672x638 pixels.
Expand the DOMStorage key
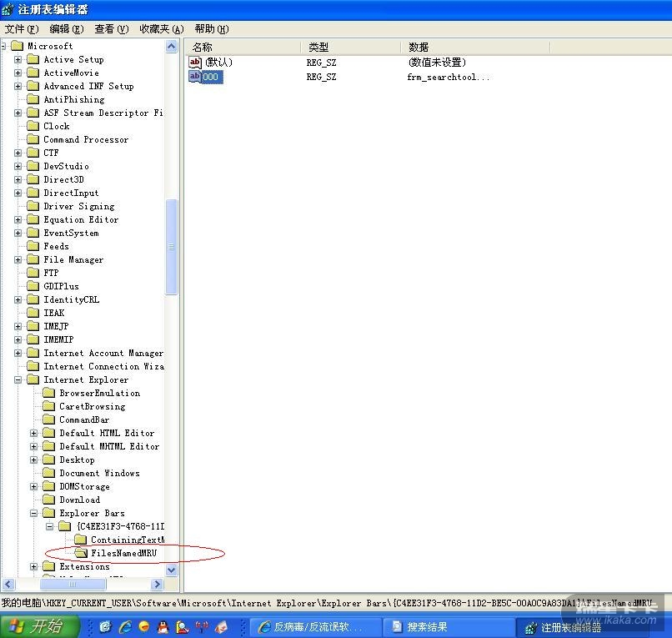(33, 487)
